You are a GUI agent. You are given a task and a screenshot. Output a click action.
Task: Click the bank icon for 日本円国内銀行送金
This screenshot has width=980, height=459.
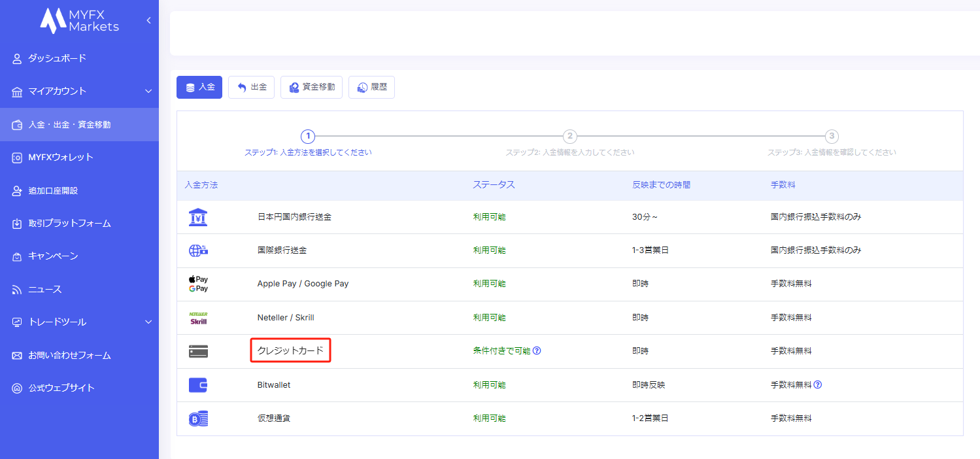198,217
